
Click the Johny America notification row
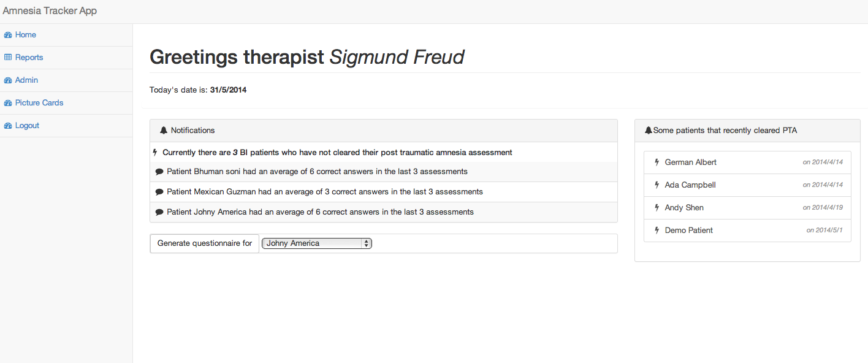tap(320, 212)
